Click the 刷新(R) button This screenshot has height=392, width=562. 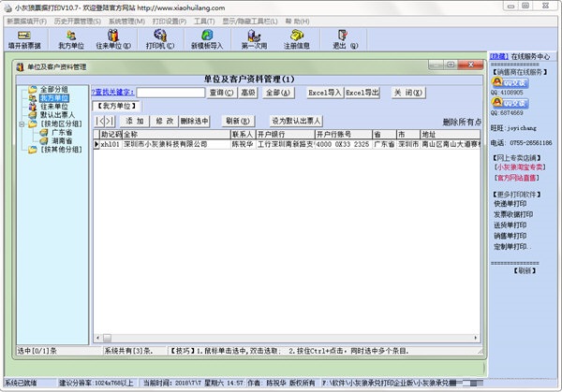(238, 121)
